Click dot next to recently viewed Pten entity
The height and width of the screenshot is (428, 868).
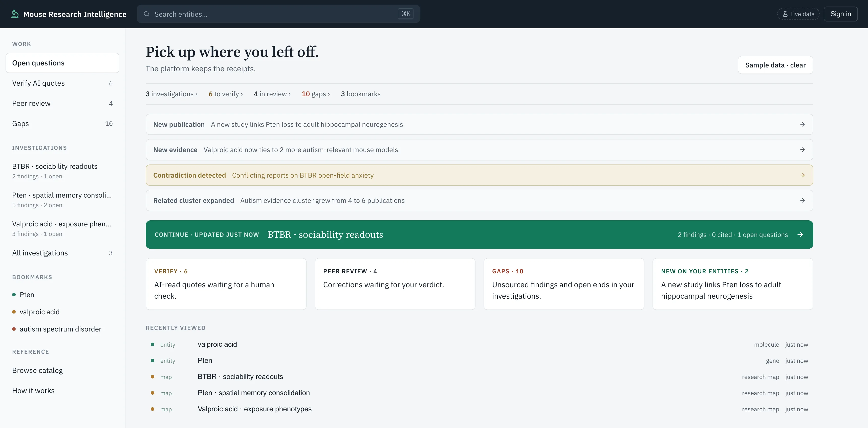(x=153, y=361)
